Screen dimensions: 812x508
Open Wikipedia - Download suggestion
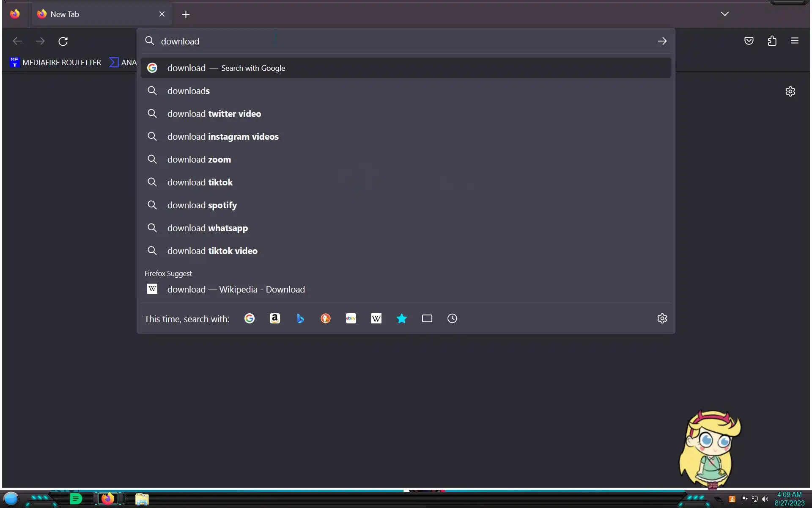point(236,290)
